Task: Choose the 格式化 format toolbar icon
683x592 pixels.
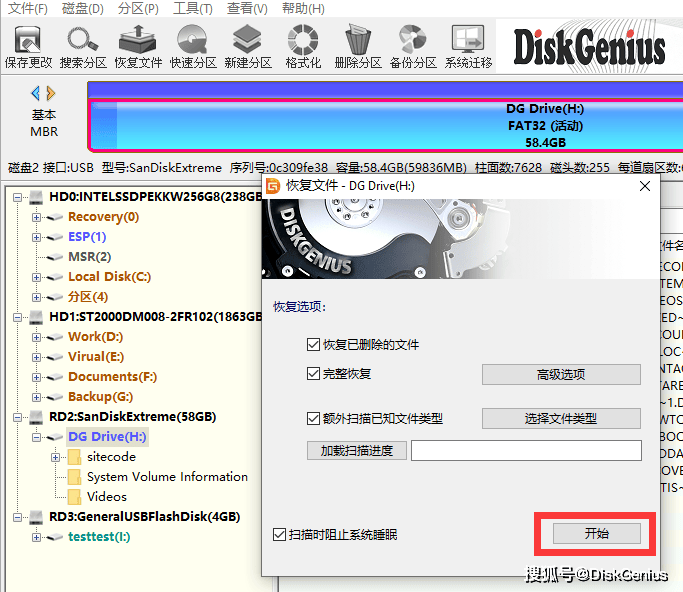Action: pyautogui.click(x=303, y=46)
